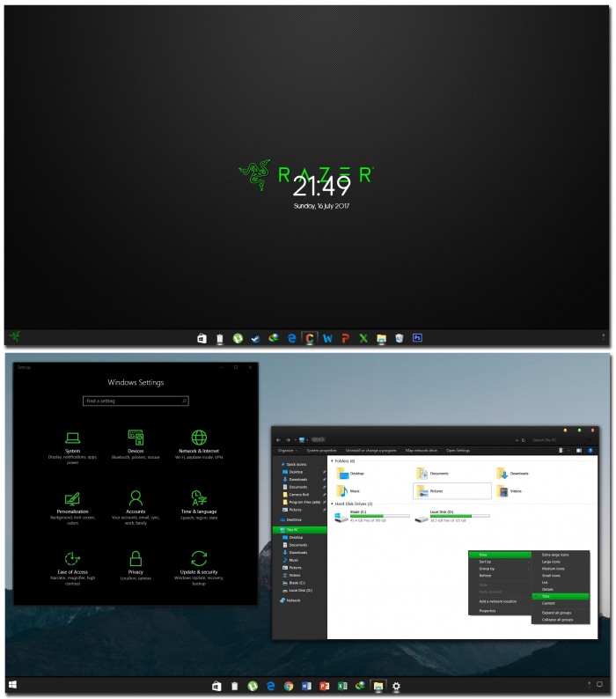Screen dimensions: 616x699
Task: Open Network & Internet settings tile
Action: coord(199,445)
